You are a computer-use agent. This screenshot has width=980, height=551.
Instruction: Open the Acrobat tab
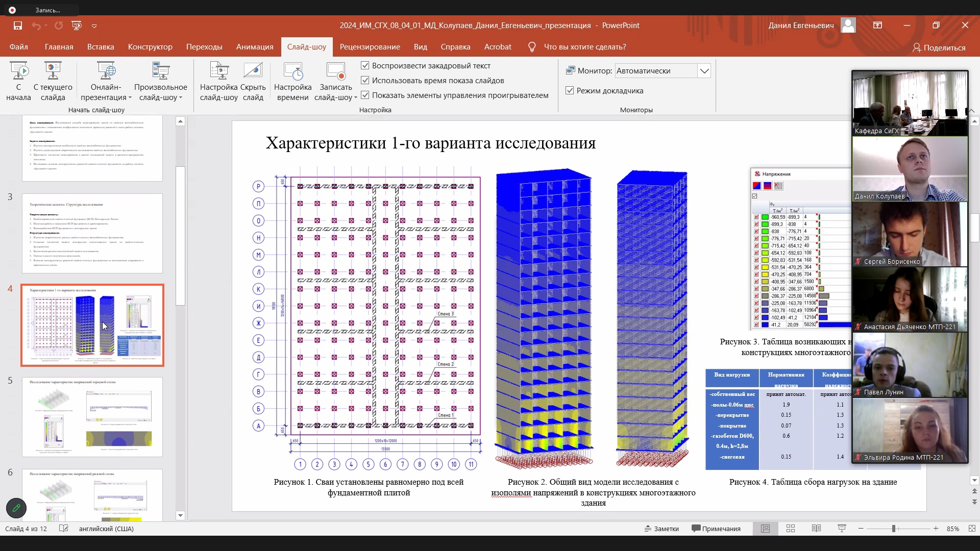(498, 47)
